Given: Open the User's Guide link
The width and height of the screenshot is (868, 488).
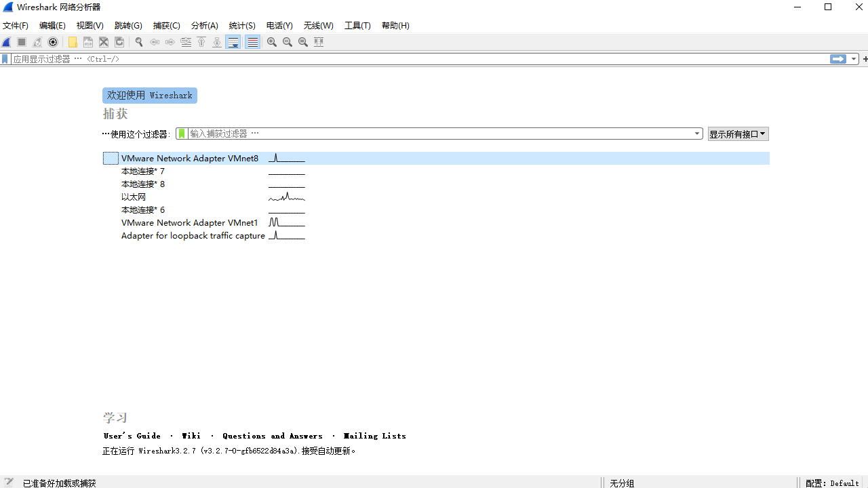Looking at the screenshot, I should [132, 436].
